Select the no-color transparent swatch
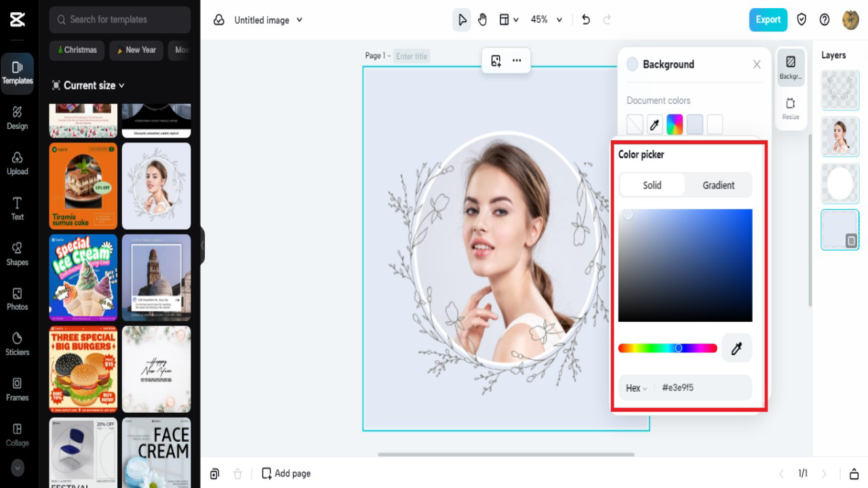The width and height of the screenshot is (868, 488). [635, 125]
